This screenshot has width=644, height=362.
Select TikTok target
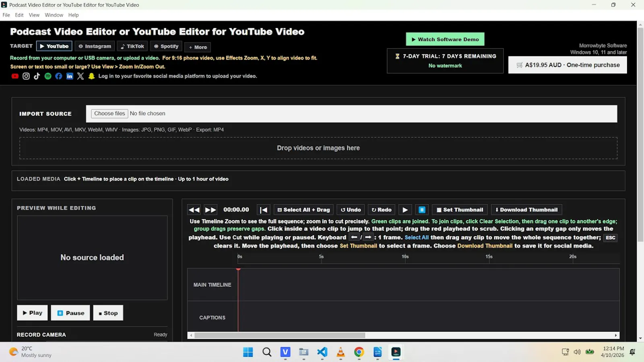point(132,46)
